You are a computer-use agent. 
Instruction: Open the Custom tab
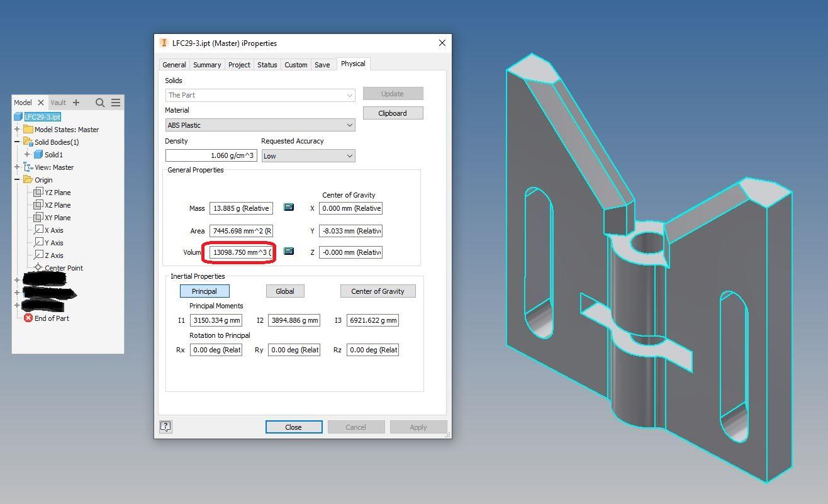coord(296,65)
